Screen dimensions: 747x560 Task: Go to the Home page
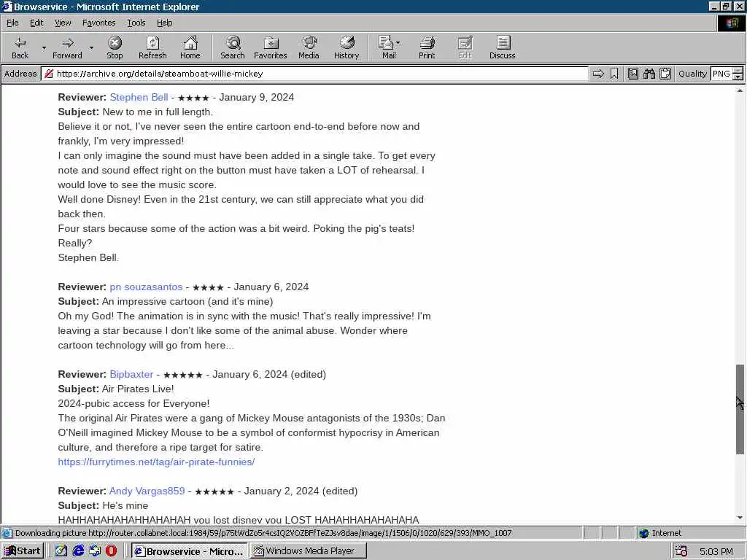190,47
